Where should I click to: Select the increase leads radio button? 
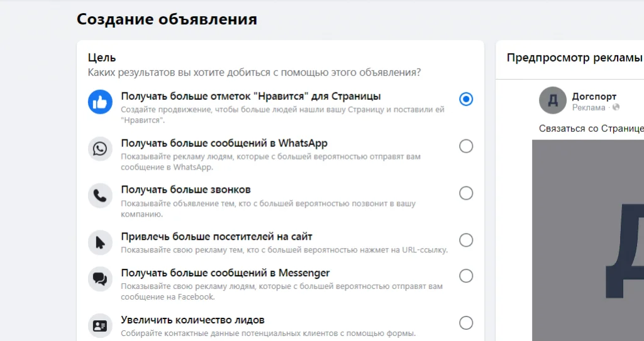tap(466, 323)
